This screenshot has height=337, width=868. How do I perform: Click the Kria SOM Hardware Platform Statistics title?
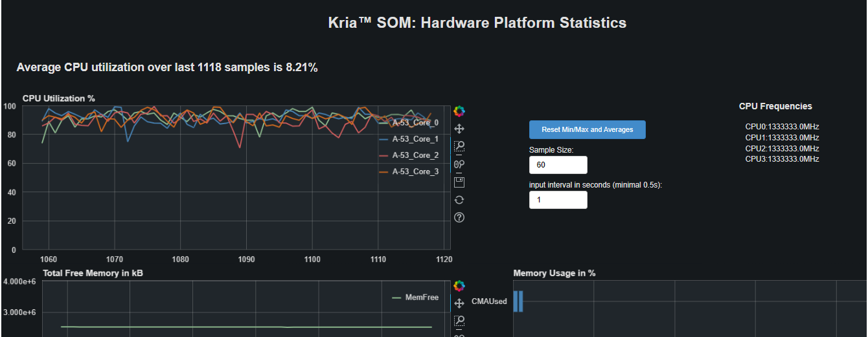[x=477, y=23]
